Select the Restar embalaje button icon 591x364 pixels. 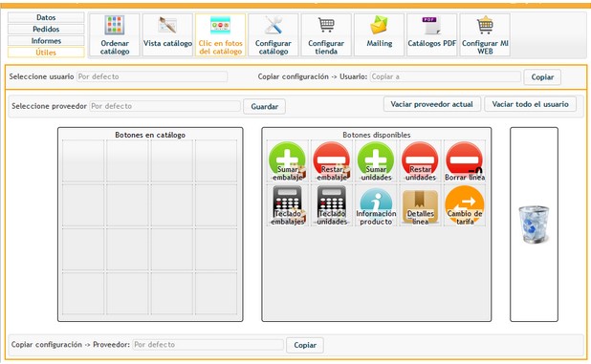[332, 161]
